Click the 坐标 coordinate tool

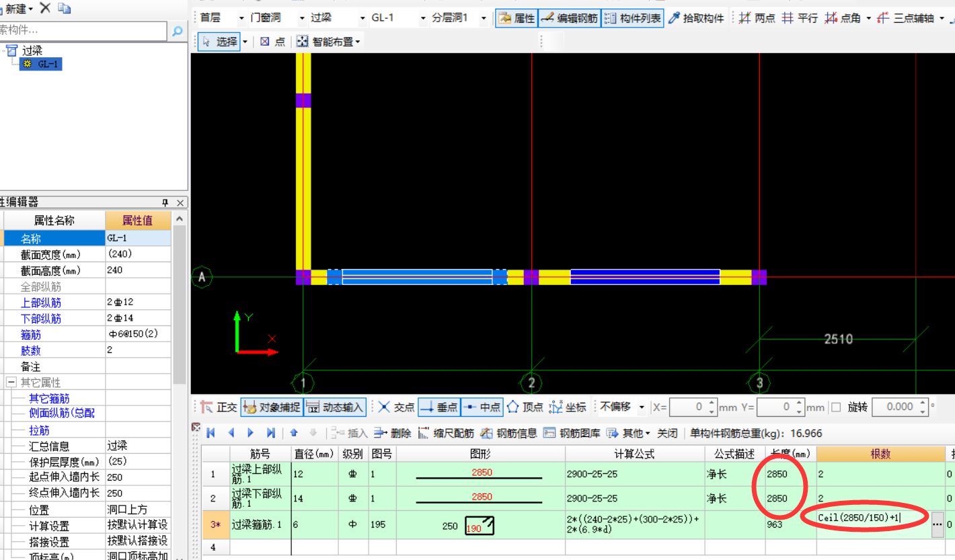click(x=568, y=407)
